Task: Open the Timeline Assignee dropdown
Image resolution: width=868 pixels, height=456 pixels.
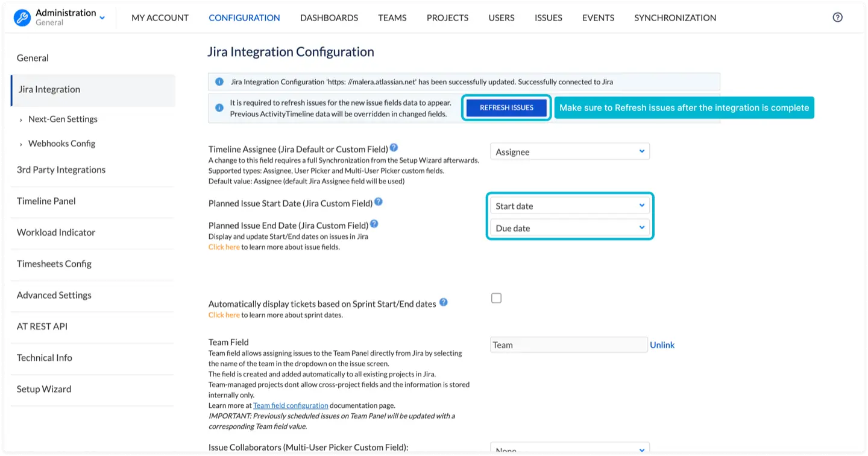Action: click(569, 152)
